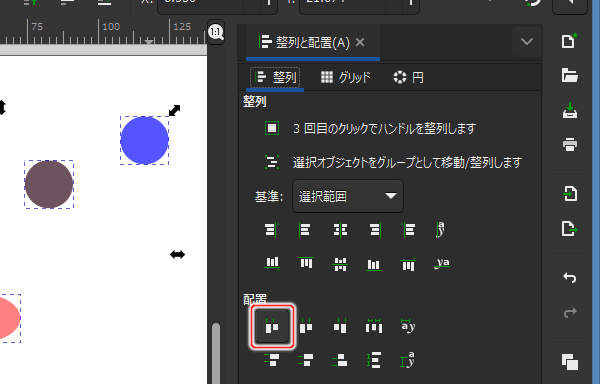This screenshot has height=384, width=600.
Task: Click the zoom 1:1 icon by the ruler
Action: click(x=216, y=32)
